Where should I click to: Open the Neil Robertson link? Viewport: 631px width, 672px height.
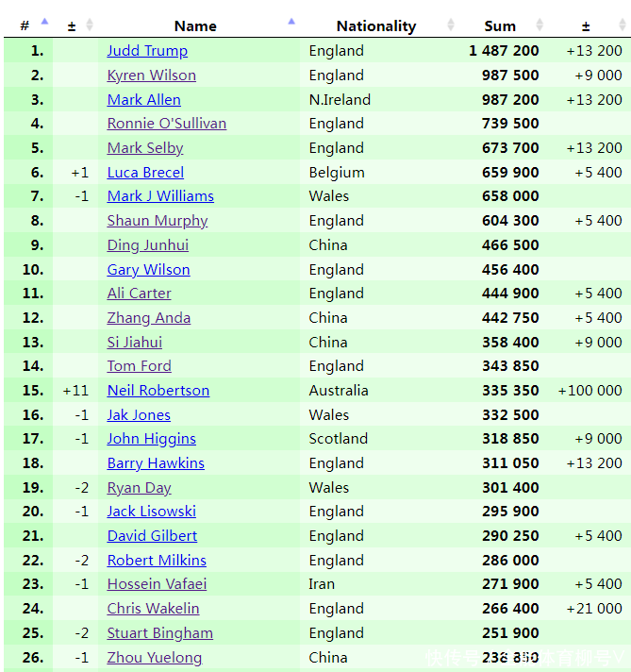point(158,391)
